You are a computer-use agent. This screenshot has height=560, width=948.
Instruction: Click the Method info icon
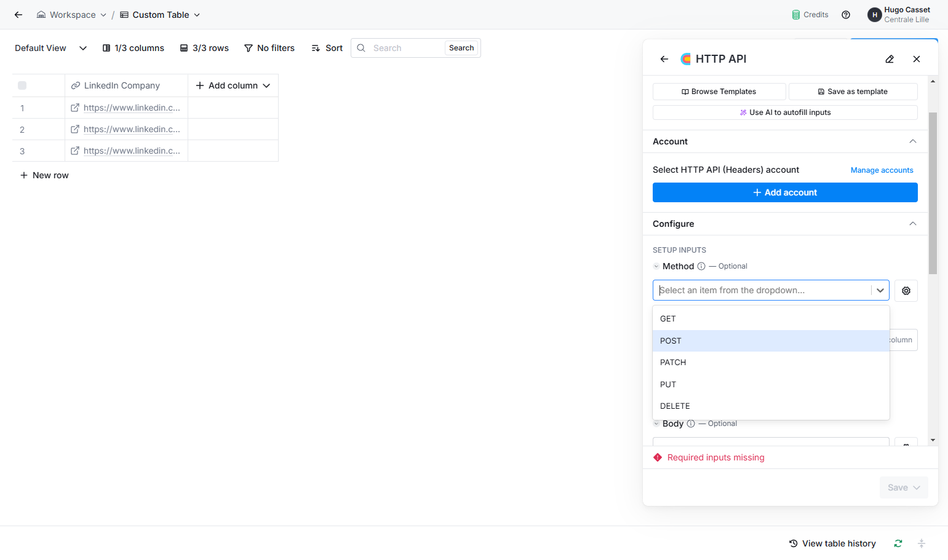701,266
